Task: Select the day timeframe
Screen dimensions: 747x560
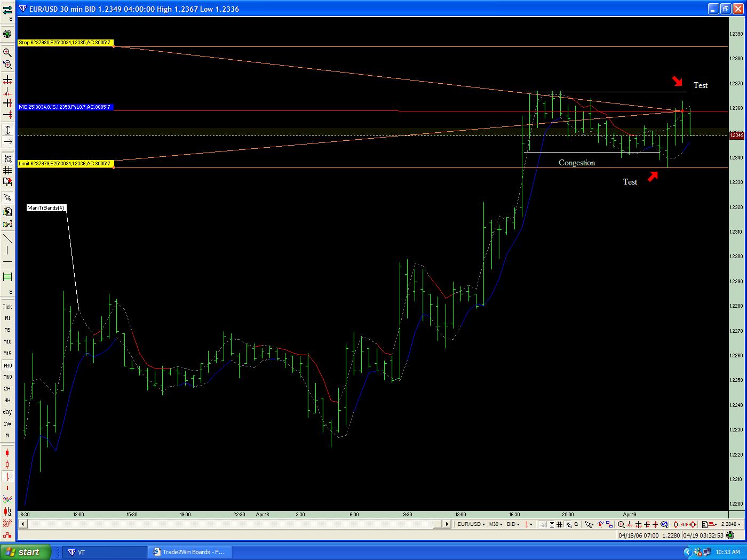Action: point(7,412)
